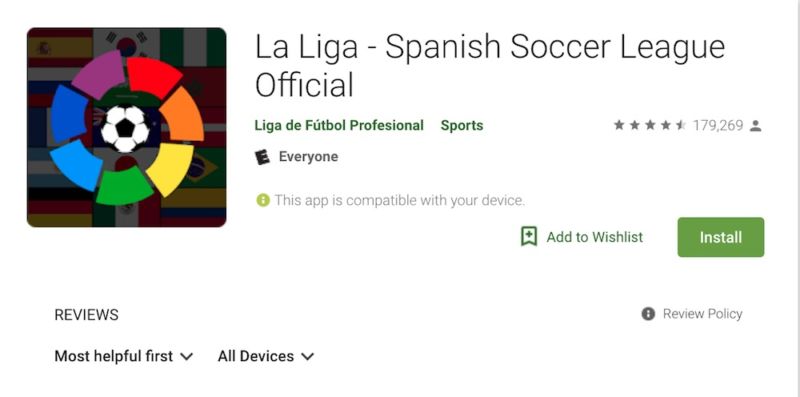
Task: Click the 179,269 ratings count
Action: tap(717, 125)
